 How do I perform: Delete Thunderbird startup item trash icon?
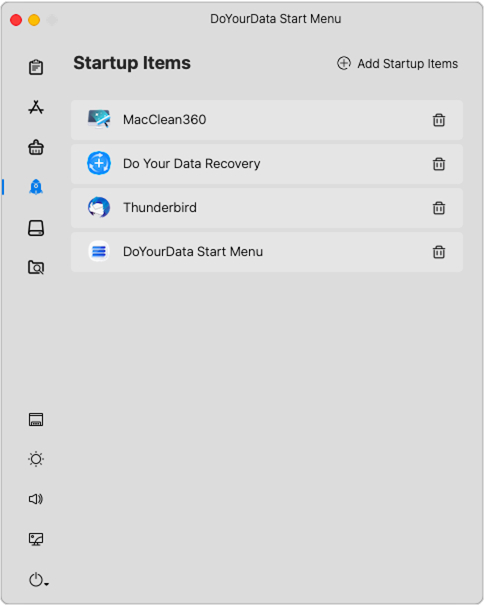tap(439, 208)
